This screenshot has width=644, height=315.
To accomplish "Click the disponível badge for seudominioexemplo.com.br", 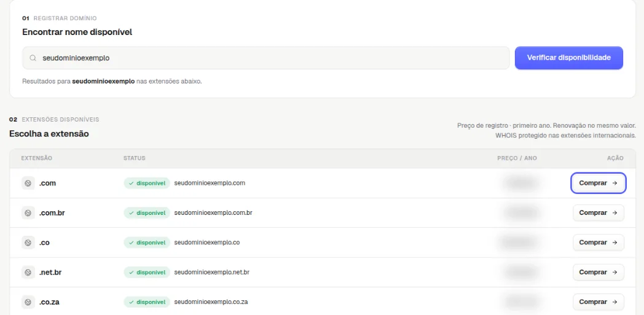I will (147, 213).
